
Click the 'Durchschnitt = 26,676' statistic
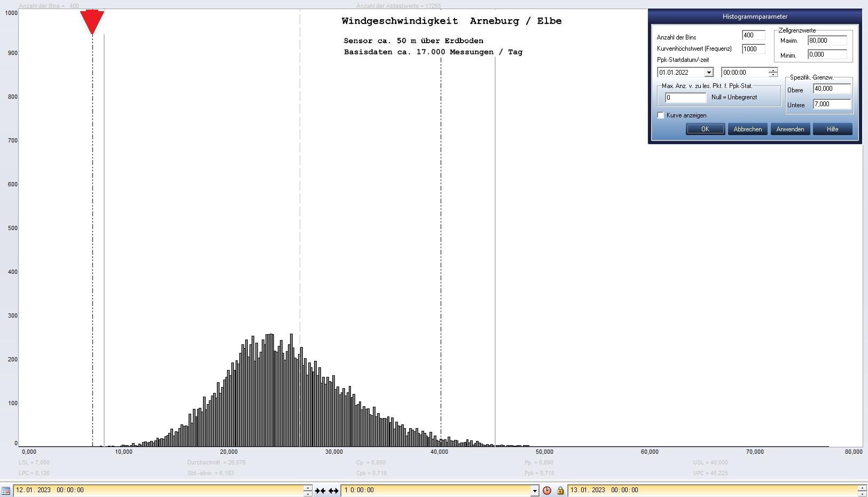coord(216,463)
